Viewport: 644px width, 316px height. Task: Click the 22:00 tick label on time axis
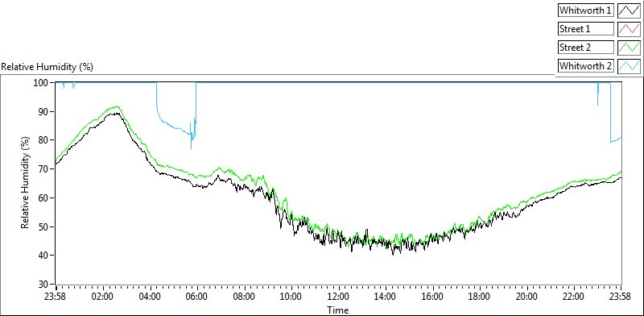point(573,296)
